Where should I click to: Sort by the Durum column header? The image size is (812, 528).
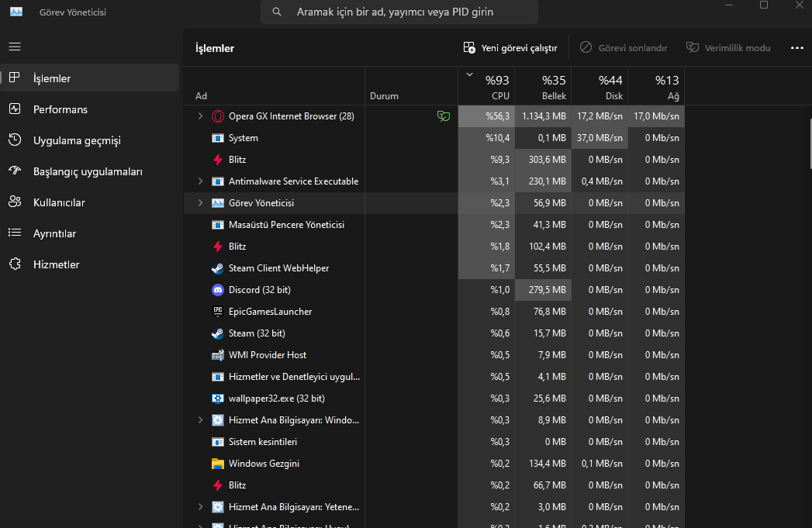411,86
